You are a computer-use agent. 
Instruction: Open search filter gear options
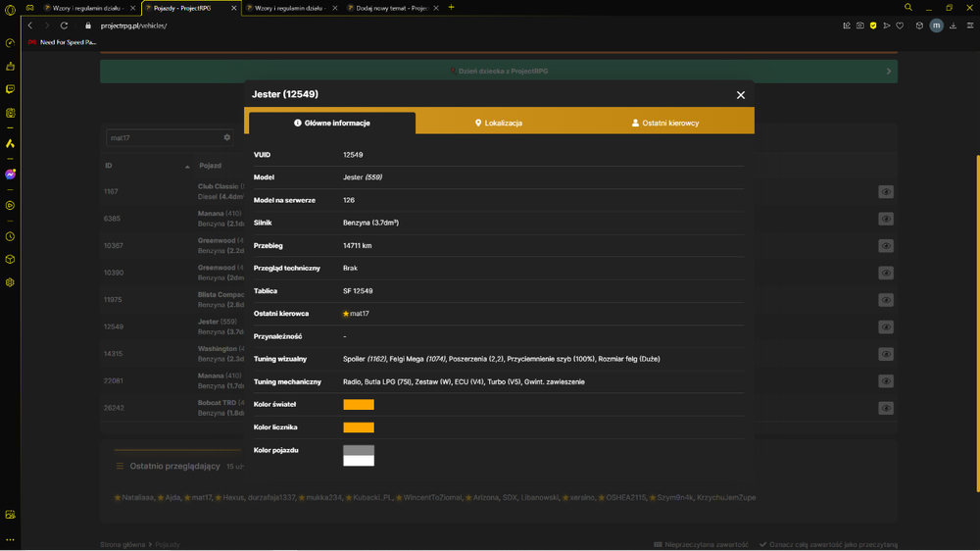(227, 137)
